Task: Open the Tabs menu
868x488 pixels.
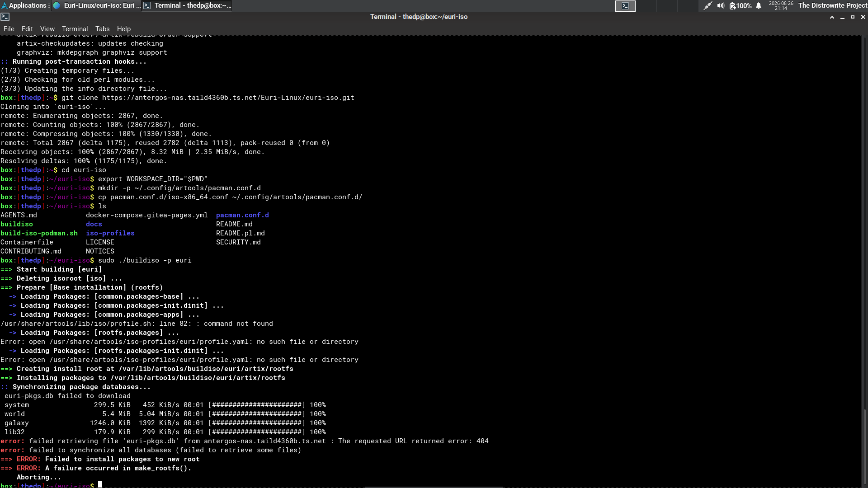Action: (102, 29)
